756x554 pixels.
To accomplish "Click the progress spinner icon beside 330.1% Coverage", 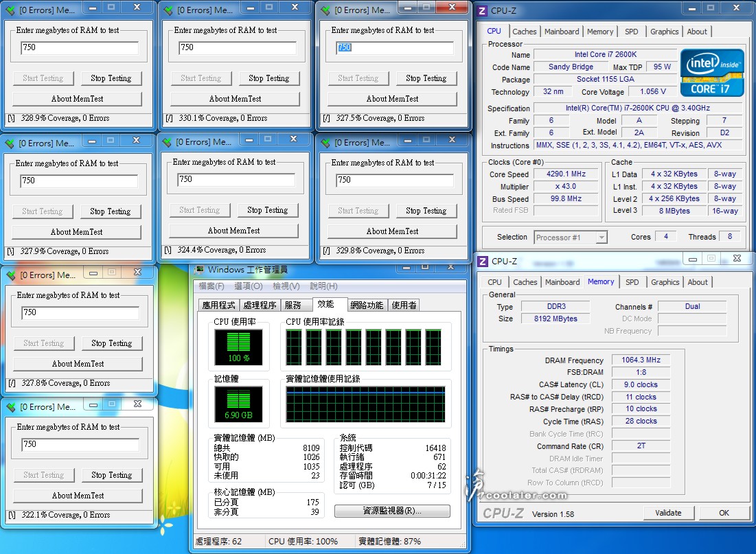I will pos(169,118).
